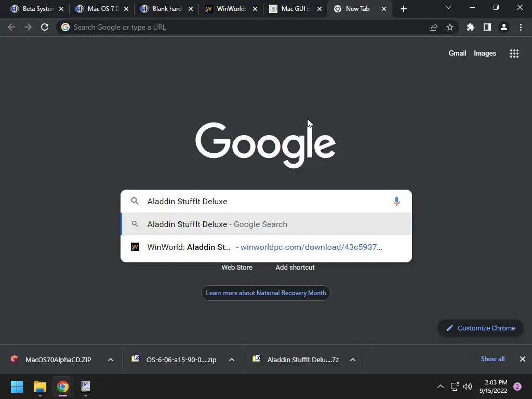Expand the tab search dropdown
Screen dimensions: 532x399
(x=448, y=7)
